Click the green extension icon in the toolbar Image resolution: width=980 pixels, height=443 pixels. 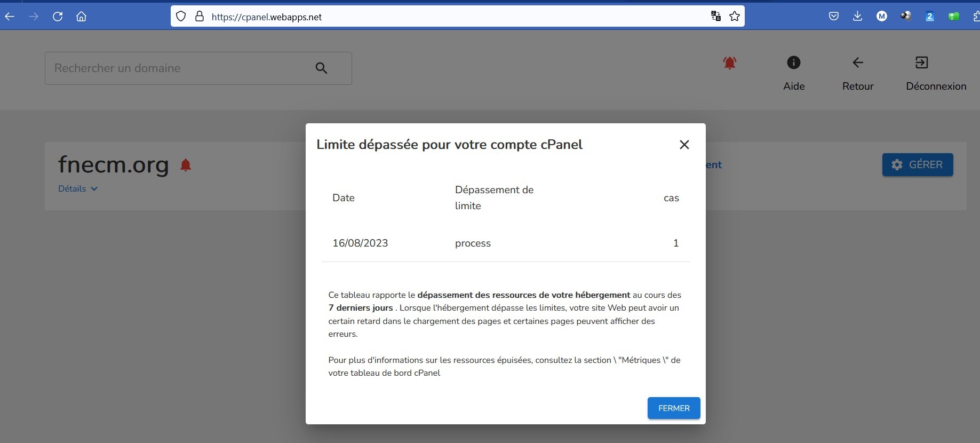point(954,17)
